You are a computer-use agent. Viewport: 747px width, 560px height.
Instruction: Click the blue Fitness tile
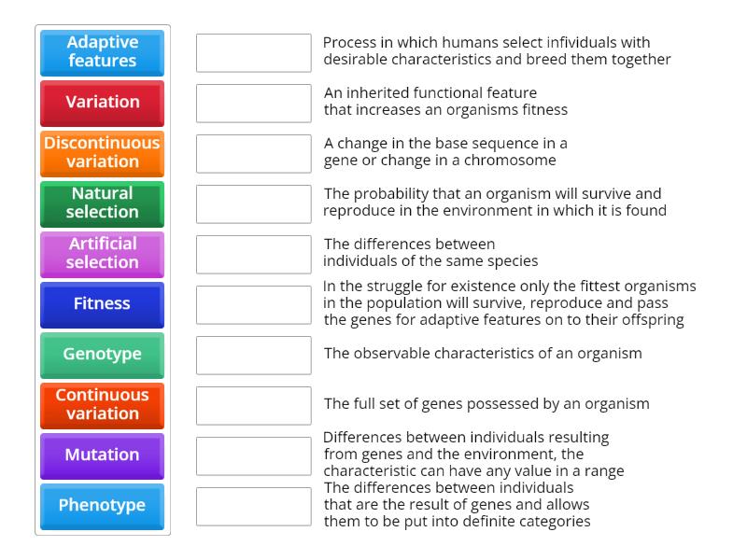click(x=103, y=304)
